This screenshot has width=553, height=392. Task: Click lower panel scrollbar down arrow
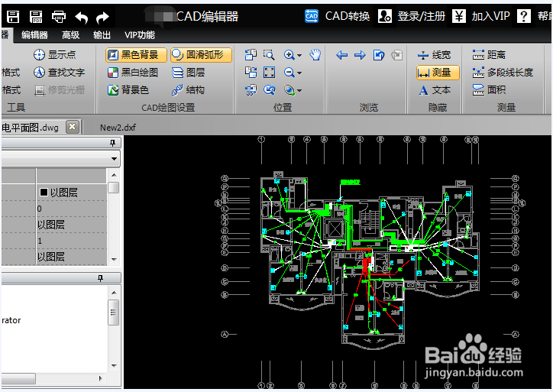click(114, 365)
